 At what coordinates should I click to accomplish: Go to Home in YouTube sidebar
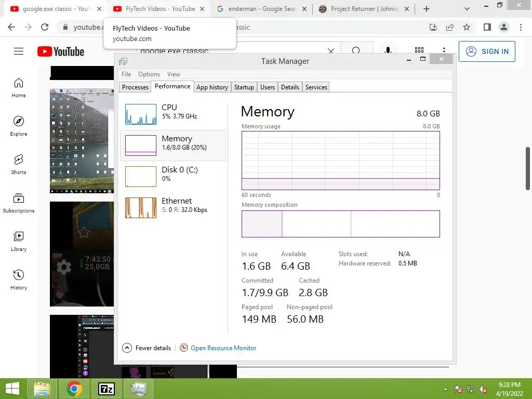[x=19, y=88]
